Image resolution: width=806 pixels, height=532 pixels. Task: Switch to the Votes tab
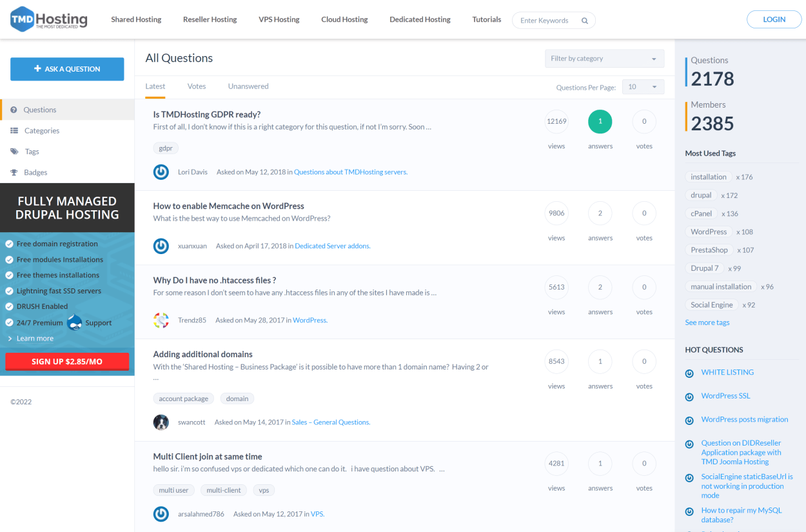point(197,86)
